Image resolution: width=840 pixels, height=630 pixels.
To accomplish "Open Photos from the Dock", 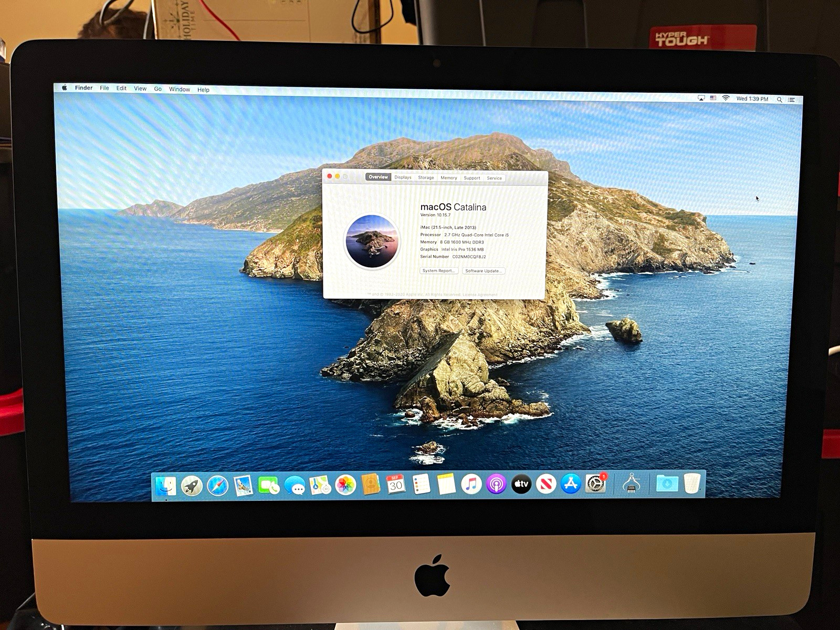I will pos(345,485).
